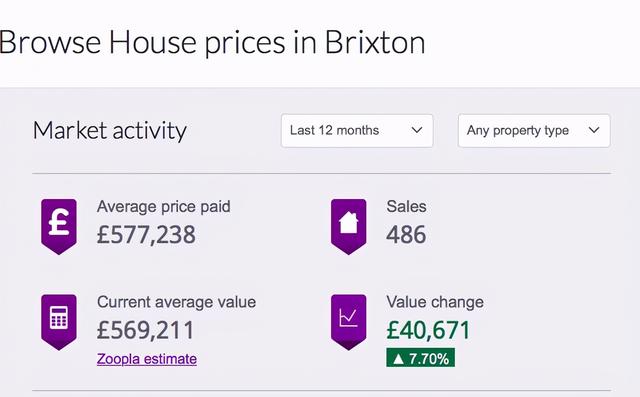Open the Any property type dropdown
This screenshot has width=640, height=397.
tap(534, 131)
